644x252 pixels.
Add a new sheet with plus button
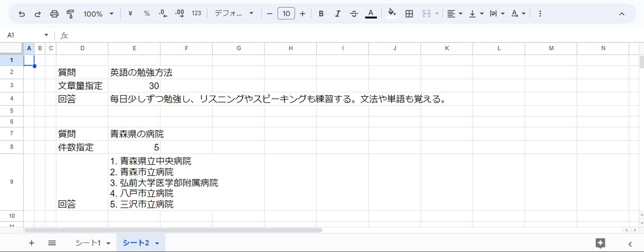pos(31,243)
